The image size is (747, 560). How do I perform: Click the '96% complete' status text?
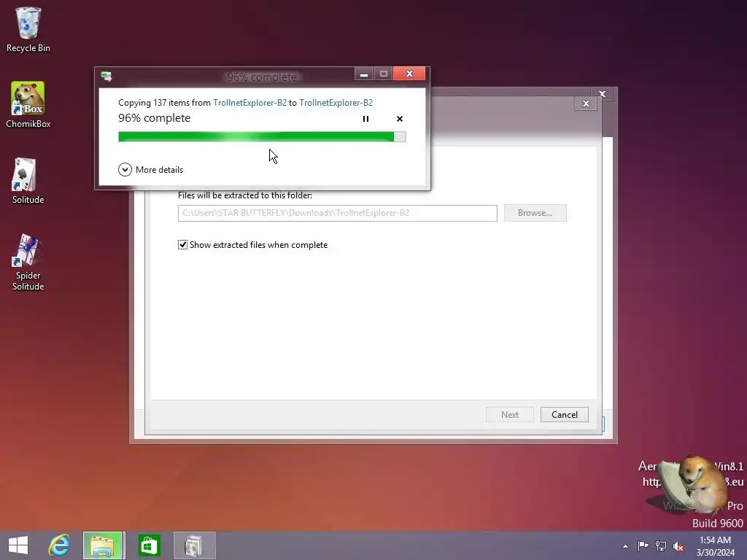155,118
